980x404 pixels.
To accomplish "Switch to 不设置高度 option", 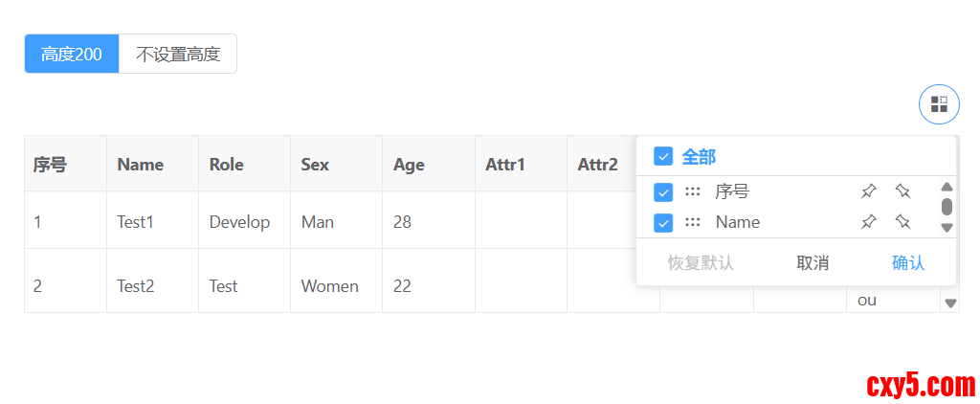I will [178, 54].
